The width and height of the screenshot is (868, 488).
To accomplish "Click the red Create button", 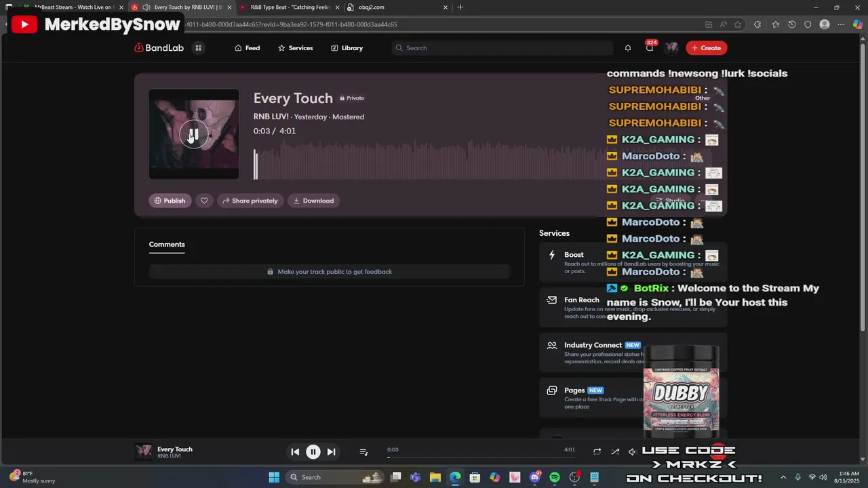I will pyautogui.click(x=706, y=48).
